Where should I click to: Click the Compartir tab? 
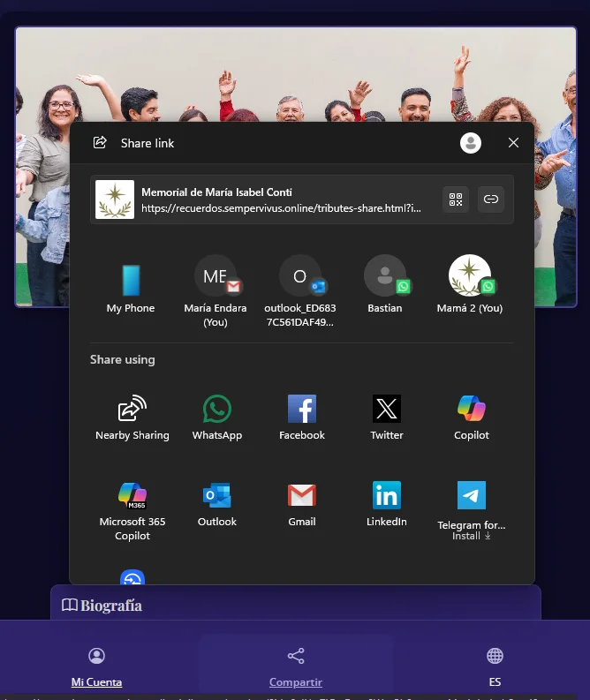296,667
